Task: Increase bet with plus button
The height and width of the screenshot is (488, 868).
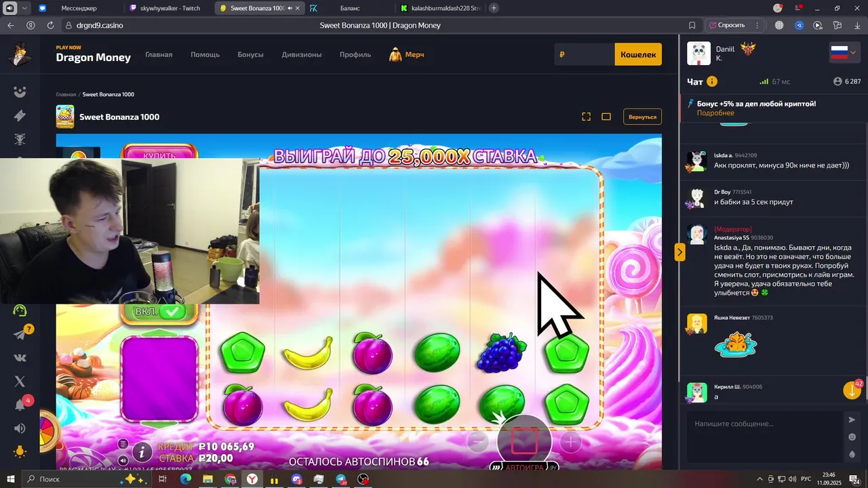Action: [570, 442]
